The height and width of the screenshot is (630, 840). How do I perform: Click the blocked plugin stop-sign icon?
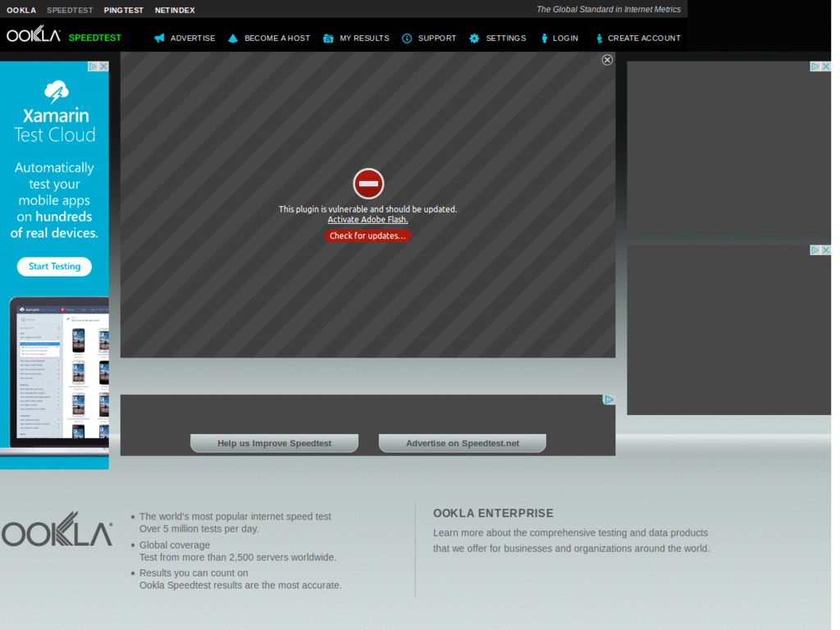coord(367,184)
